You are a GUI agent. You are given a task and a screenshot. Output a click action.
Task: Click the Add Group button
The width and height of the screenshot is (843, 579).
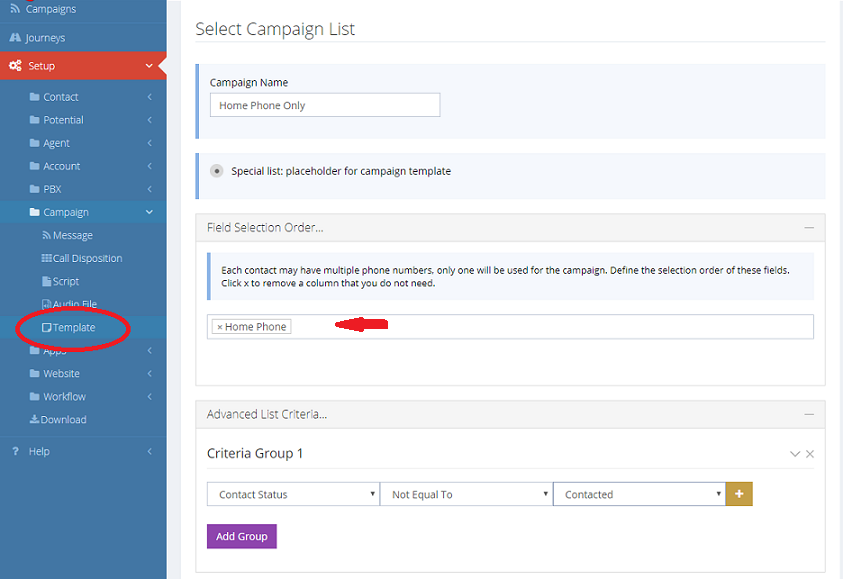point(241,536)
